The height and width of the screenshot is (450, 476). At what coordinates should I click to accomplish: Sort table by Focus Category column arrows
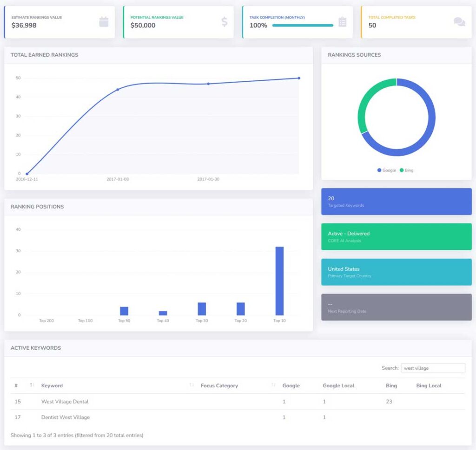coord(273,385)
